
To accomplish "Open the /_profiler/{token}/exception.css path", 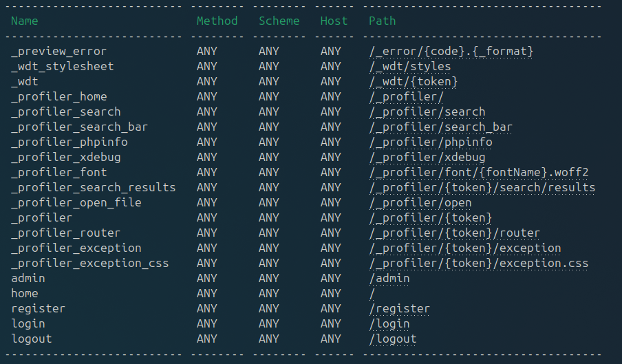I will coord(478,264).
